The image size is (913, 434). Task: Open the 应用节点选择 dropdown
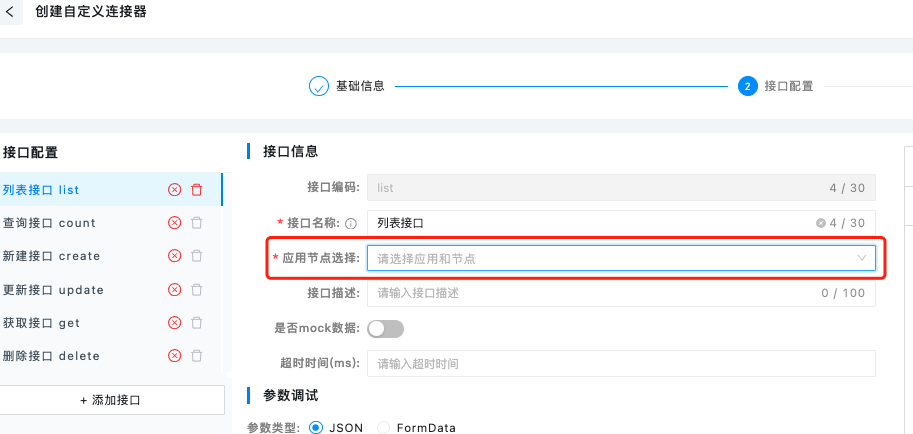pos(621,259)
